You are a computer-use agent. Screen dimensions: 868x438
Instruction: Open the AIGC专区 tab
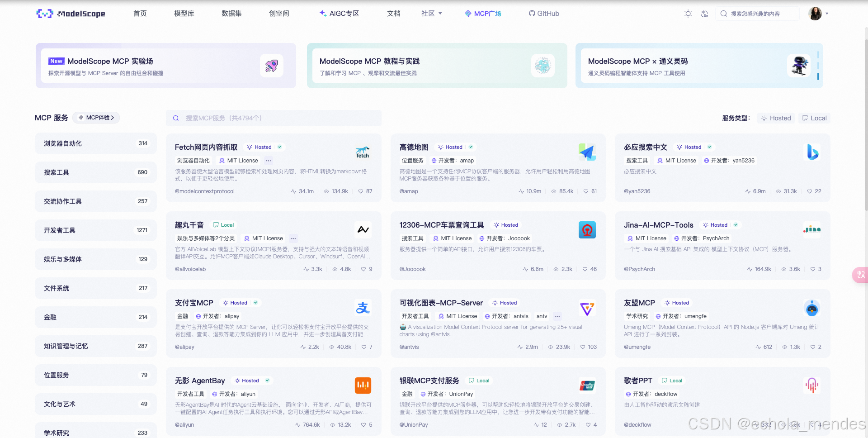(x=339, y=14)
